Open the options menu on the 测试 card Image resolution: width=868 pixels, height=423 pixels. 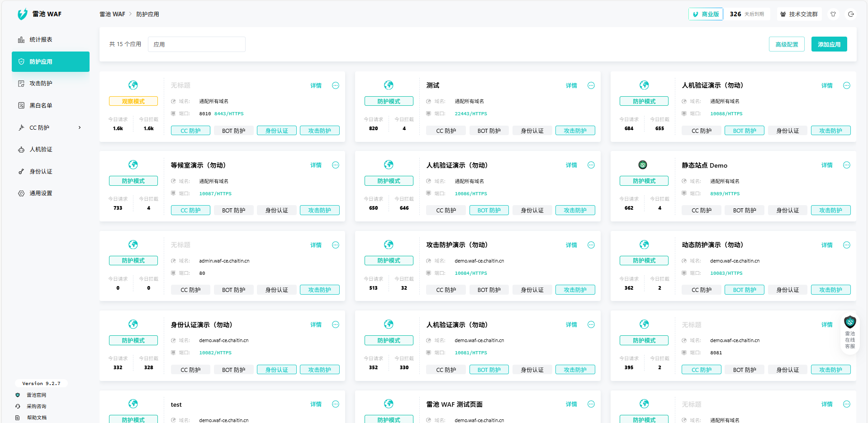(x=591, y=85)
